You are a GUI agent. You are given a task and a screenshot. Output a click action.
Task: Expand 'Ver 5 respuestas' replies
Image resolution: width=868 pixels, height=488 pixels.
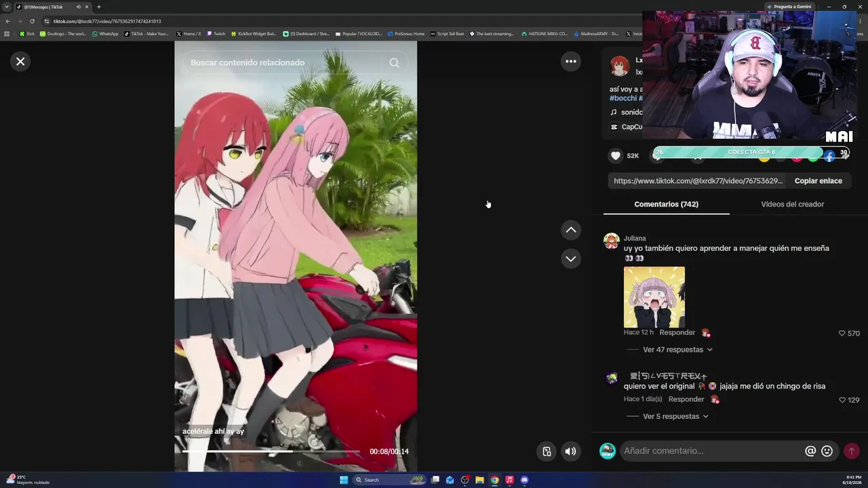tap(675, 416)
